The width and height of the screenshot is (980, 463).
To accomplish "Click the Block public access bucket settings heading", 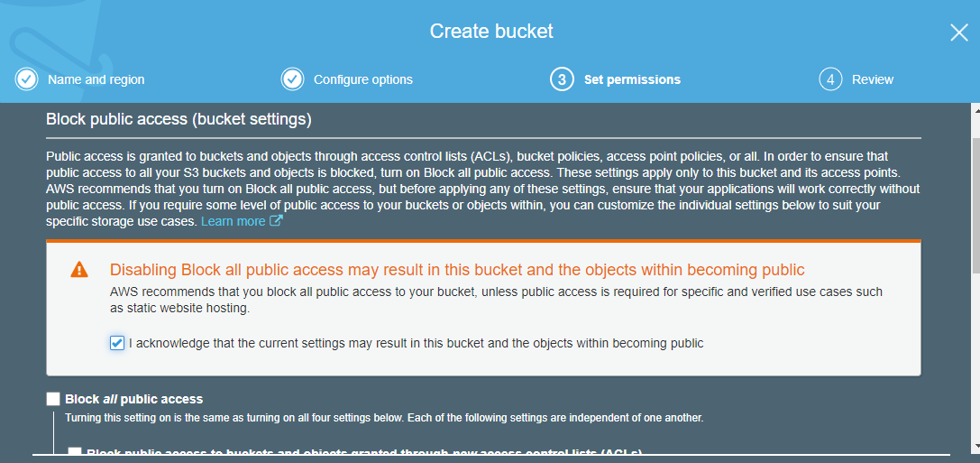I will click(179, 118).
